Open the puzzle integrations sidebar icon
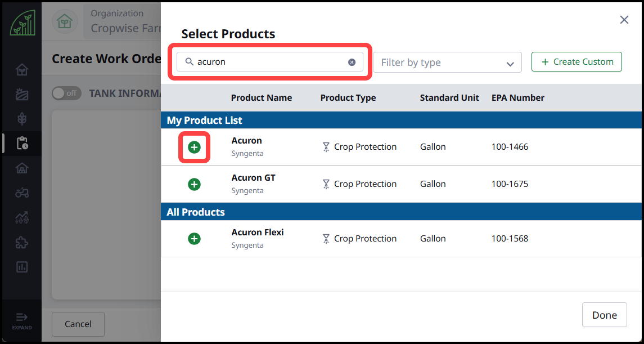The height and width of the screenshot is (344, 644). click(22, 243)
